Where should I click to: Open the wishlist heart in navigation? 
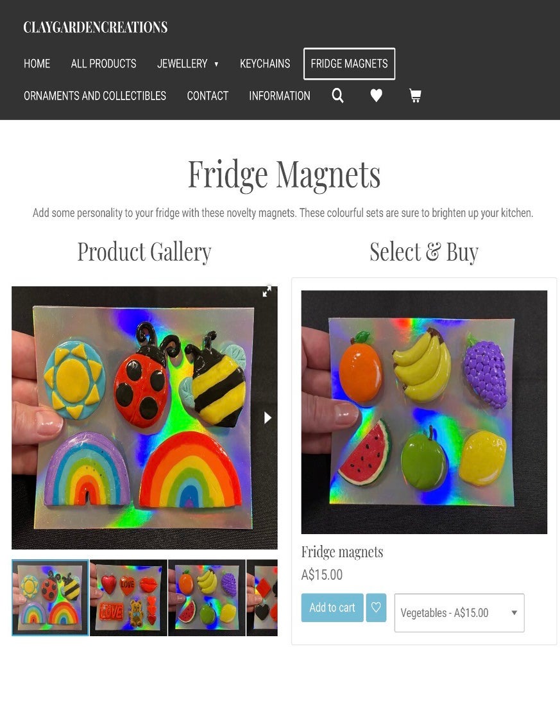[x=377, y=96]
